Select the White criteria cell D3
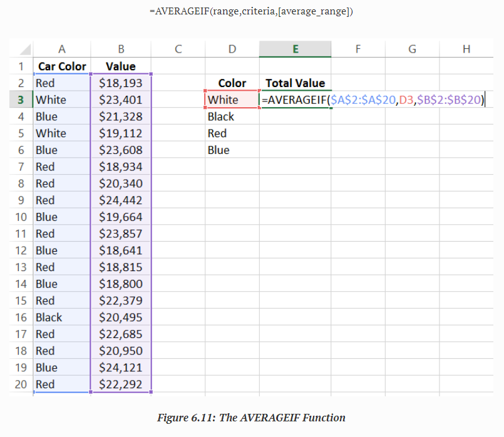 232,100
